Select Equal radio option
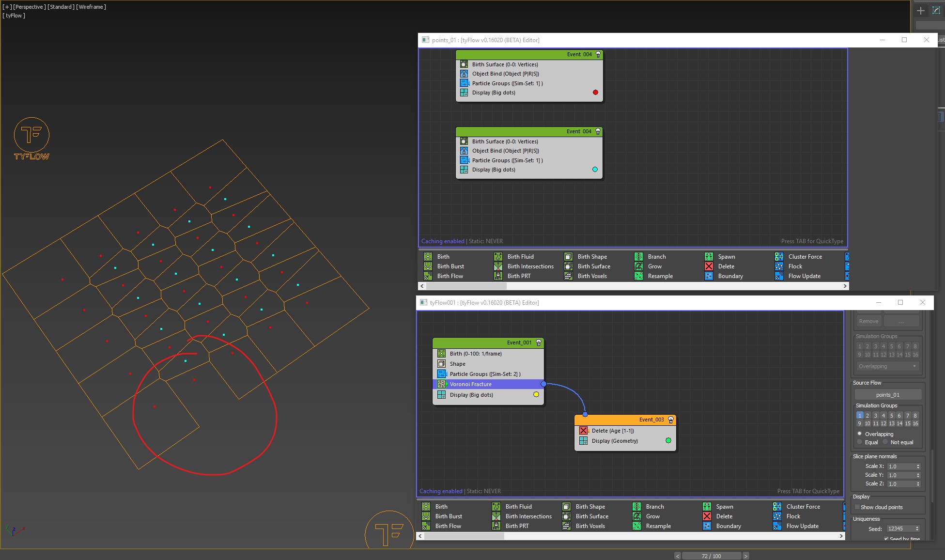Image resolution: width=945 pixels, height=560 pixels. point(860,442)
